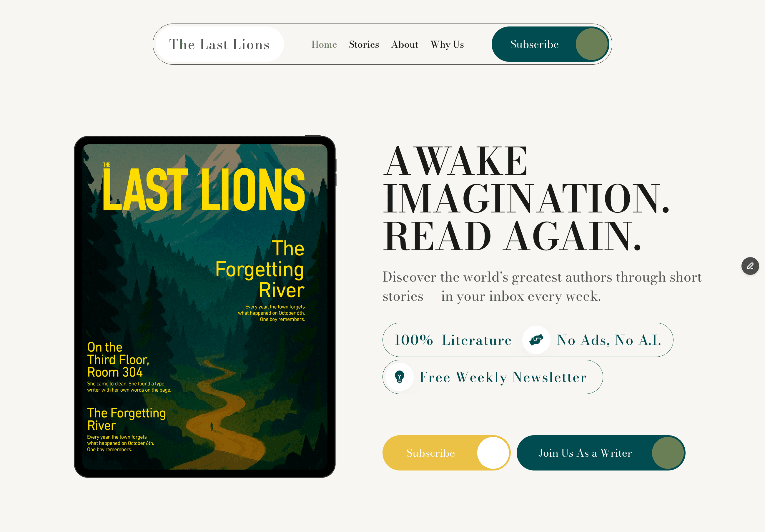
Task: Click the handshake icon beside No Ads
Action: 536,340
